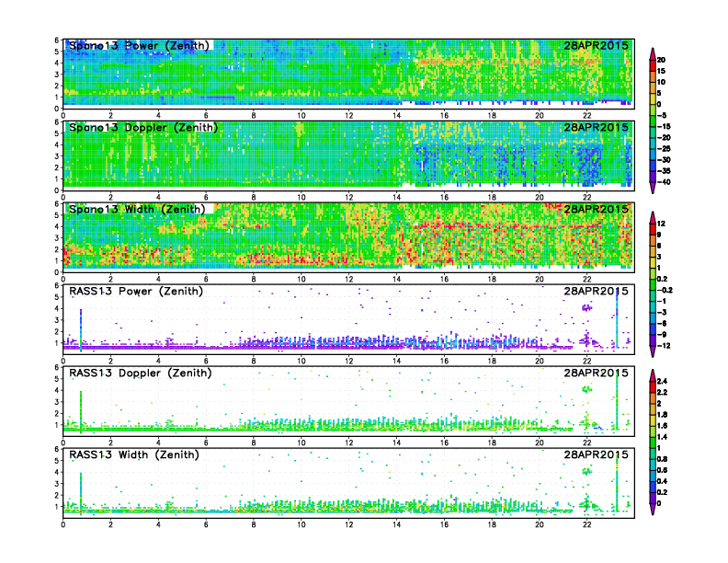Click the Spano13 Width (Zenith) panel title
The image size is (728, 563).
(x=138, y=210)
